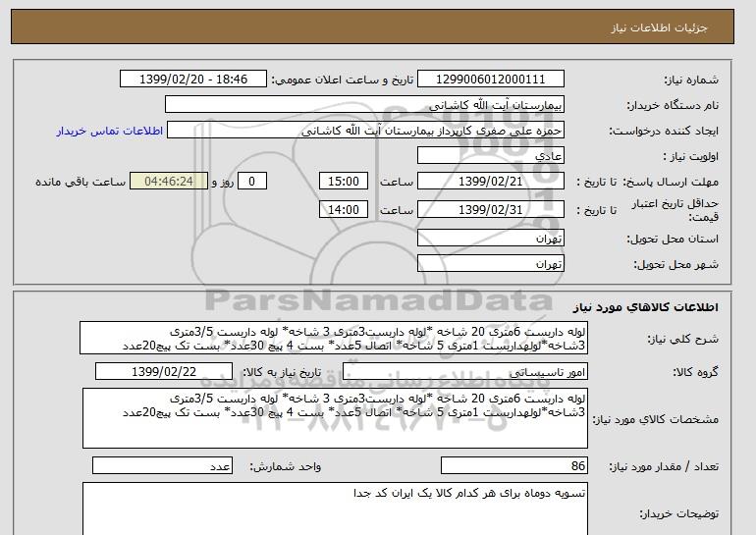Click the label شهر محل تحویل
This screenshot has width=756, height=535.
[675, 264]
